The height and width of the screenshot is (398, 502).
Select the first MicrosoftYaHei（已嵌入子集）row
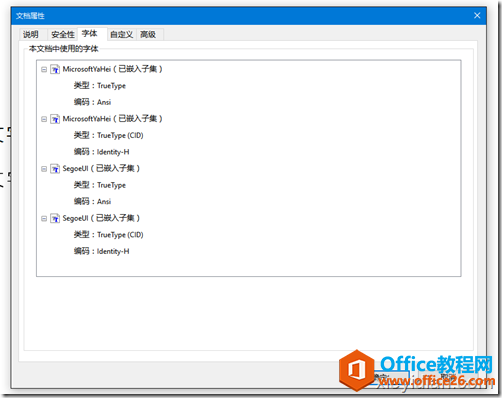[112, 69]
